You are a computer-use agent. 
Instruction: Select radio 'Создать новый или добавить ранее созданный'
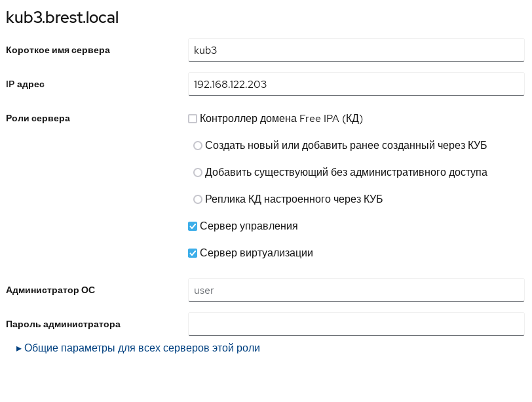198,146
